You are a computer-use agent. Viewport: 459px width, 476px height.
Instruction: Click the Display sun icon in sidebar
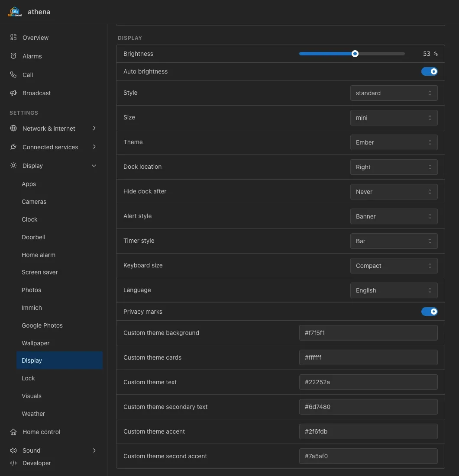(x=13, y=165)
